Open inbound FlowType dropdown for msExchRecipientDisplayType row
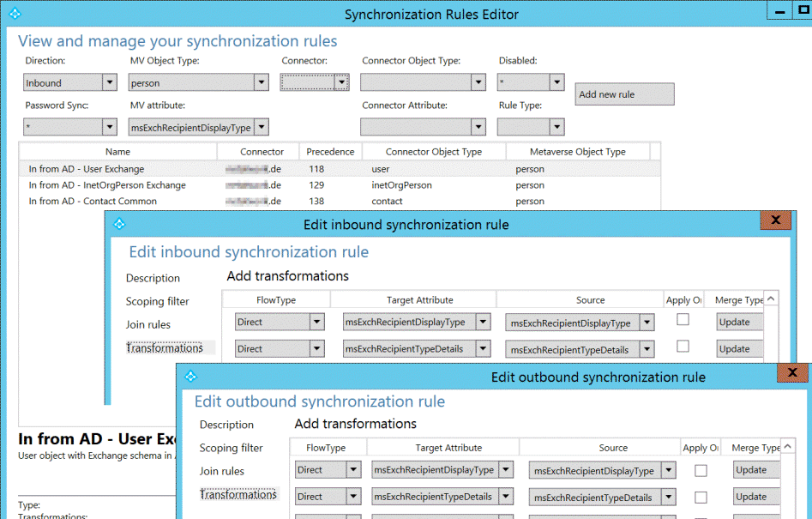Viewport: 812px width, 519px height. point(280,322)
